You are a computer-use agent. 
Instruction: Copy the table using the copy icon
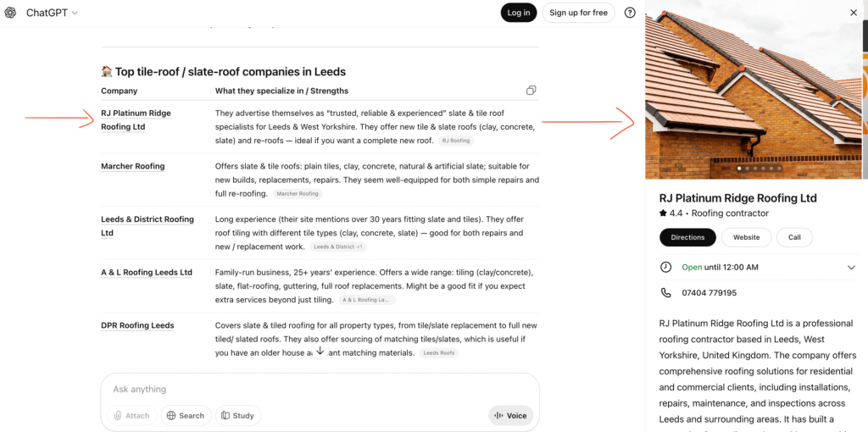point(531,91)
